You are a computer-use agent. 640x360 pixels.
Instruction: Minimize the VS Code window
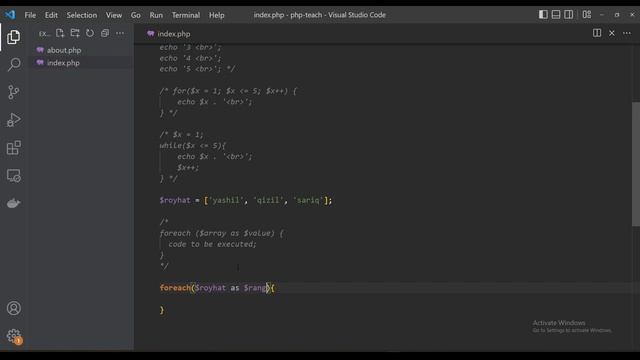602,15
